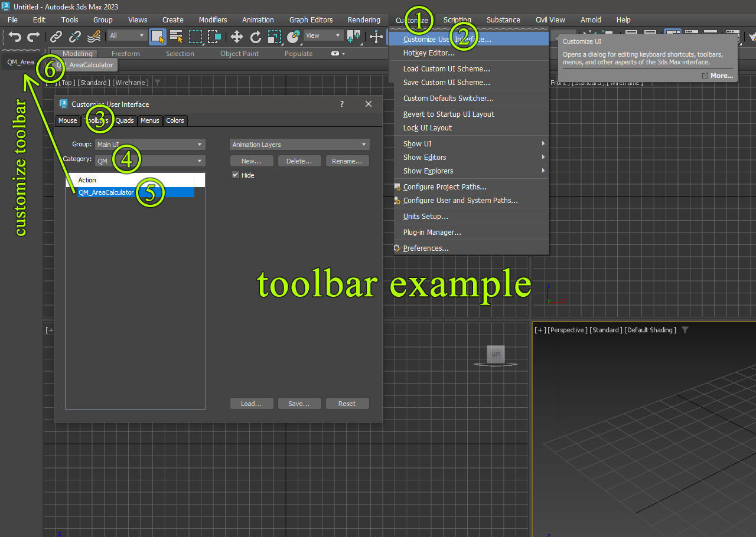Activate the Select and Scale tool
The image size is (756, 537).
(x=275, y=37)
